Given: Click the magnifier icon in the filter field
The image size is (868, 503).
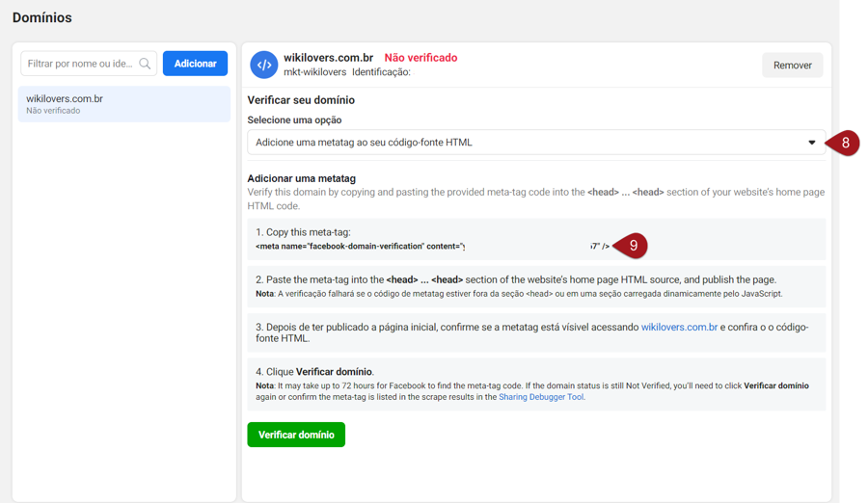Looking at the screenshot, I should pos(146,64).
